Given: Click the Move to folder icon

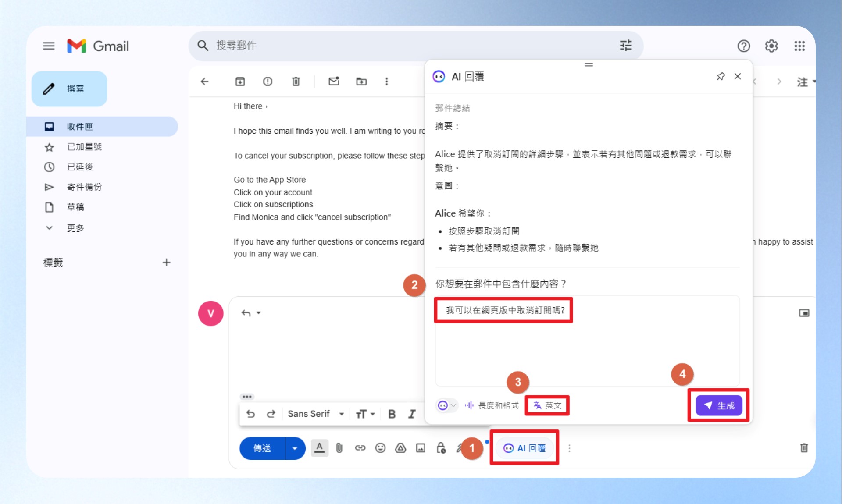Looking at the screenshot, I should (361, 82).
